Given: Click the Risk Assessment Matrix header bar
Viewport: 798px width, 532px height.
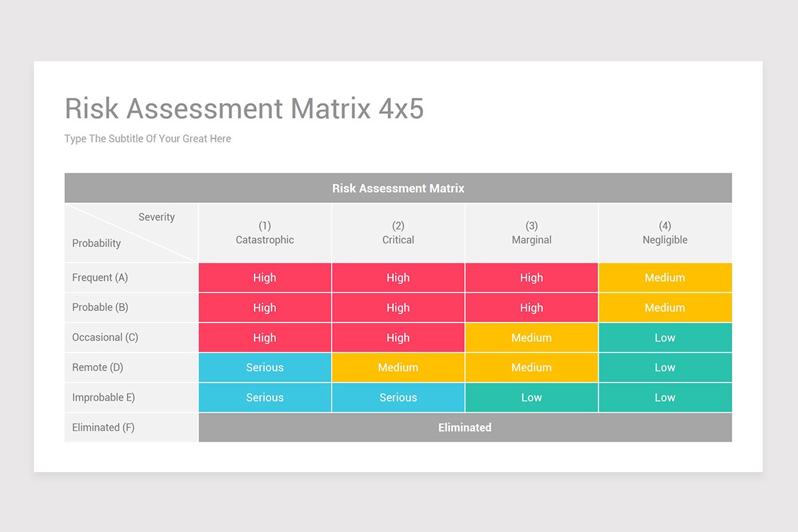Looking at the screenshot, I should tap(398, 188).
